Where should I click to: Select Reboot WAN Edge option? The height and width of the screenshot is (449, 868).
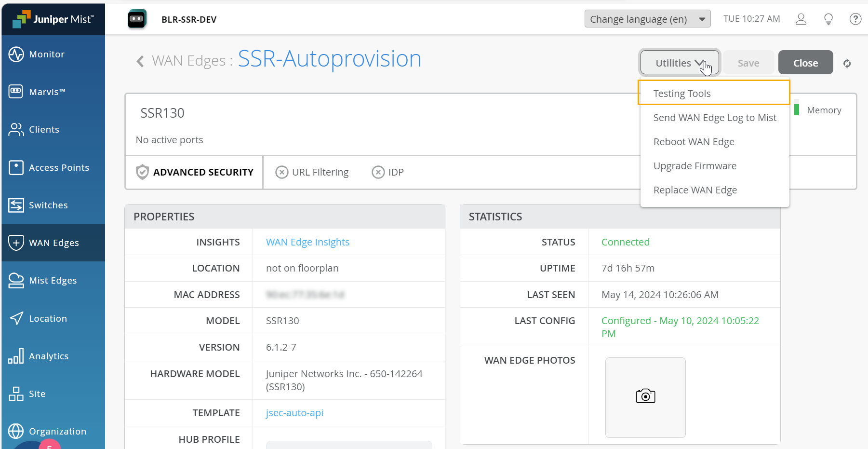[x=714, y=142]
